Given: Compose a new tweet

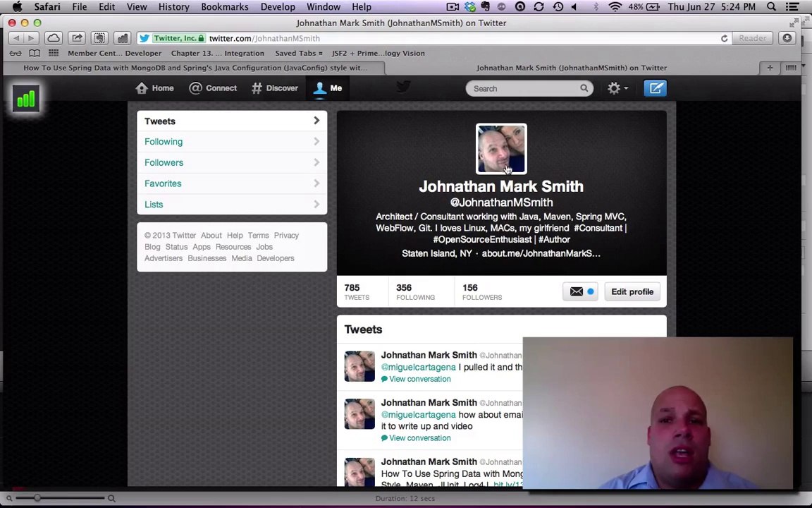Looking at the screenshot, I should click(655, 88).
